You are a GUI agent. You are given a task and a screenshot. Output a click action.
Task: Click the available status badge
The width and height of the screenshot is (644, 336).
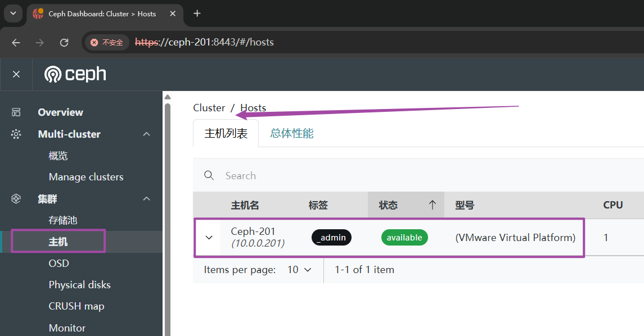pos(404,238)
